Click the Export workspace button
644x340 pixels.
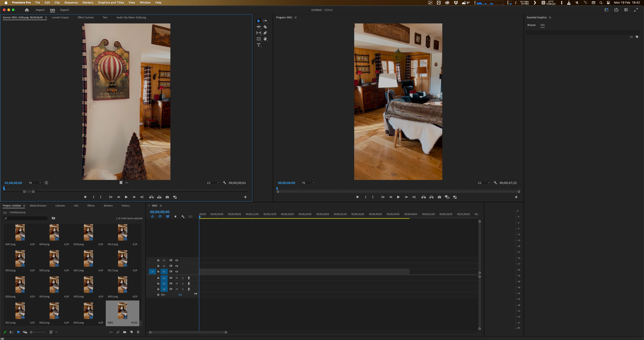click(64, 10)
